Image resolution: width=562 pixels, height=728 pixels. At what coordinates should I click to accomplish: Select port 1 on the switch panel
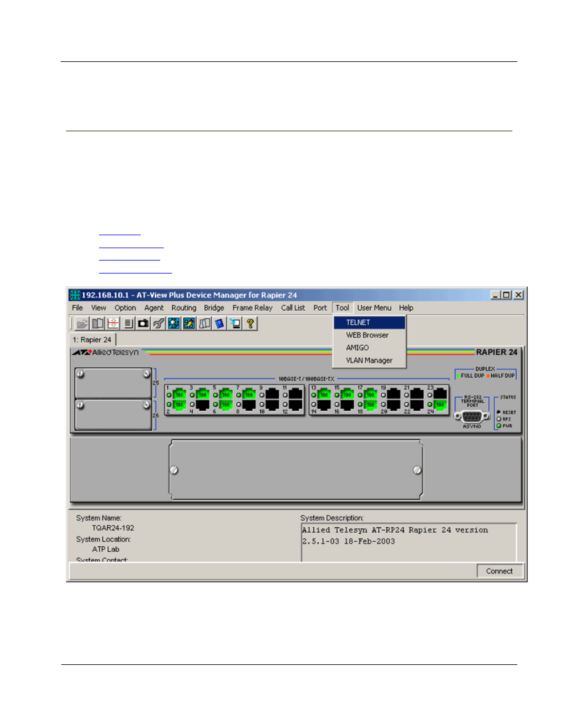[x=179, y=394]
